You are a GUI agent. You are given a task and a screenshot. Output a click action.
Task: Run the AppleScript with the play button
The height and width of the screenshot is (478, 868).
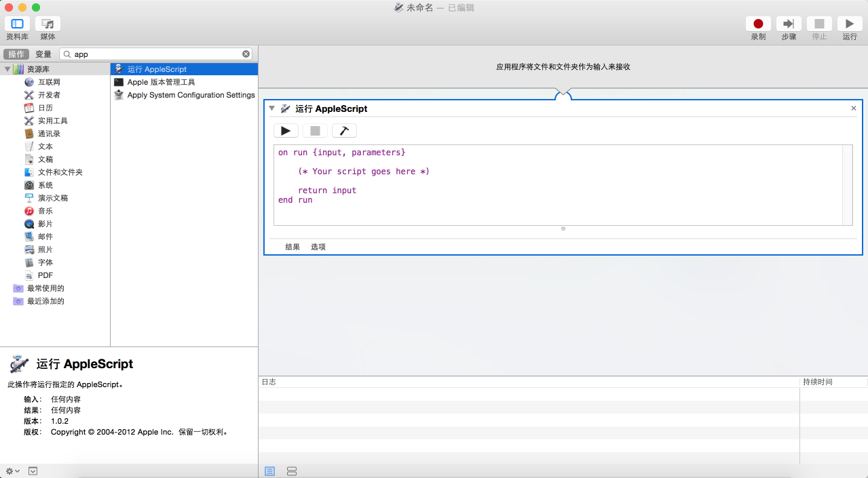[286, 131]
